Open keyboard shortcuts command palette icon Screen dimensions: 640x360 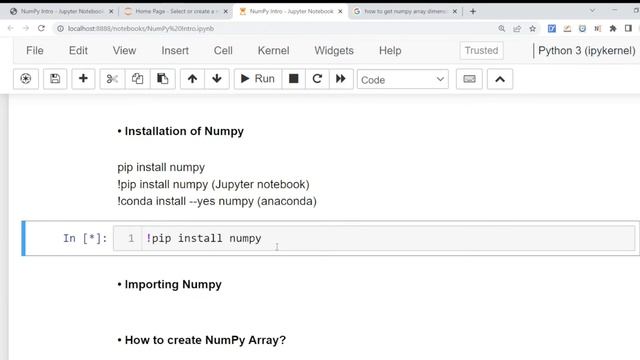469,79
